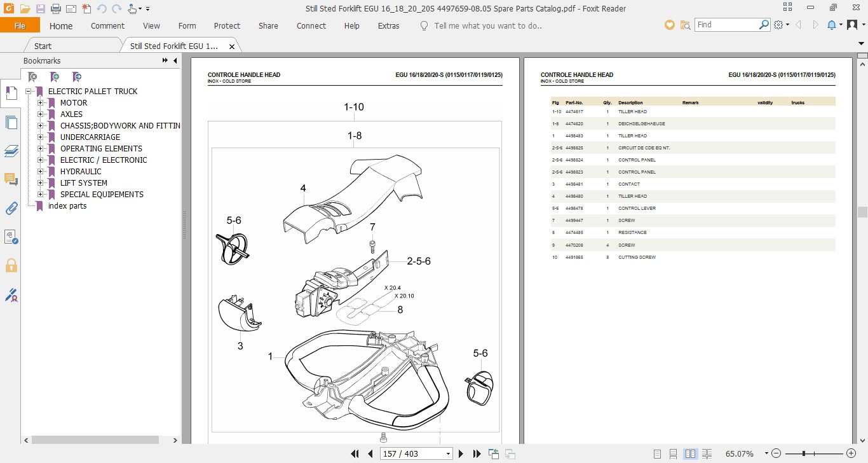Expand the OPERATING ELEMENTS bookmark node

pos(41,149)
